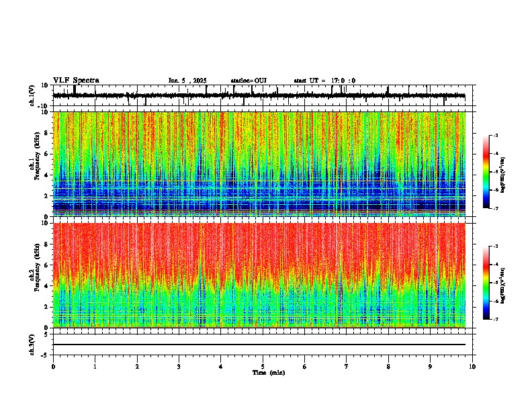Click inside the ch.1 spectrogram image
Screen dimensions: 532x411
click(259, 164)
